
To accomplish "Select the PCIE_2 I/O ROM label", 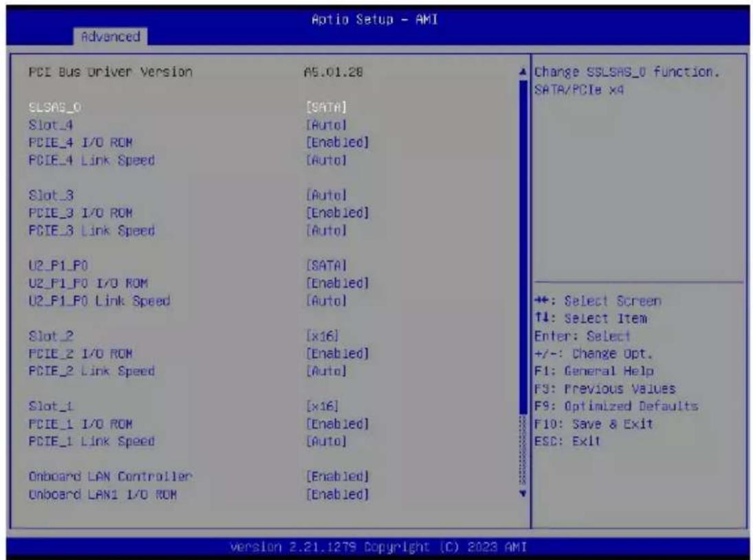I will pos(80,354).
